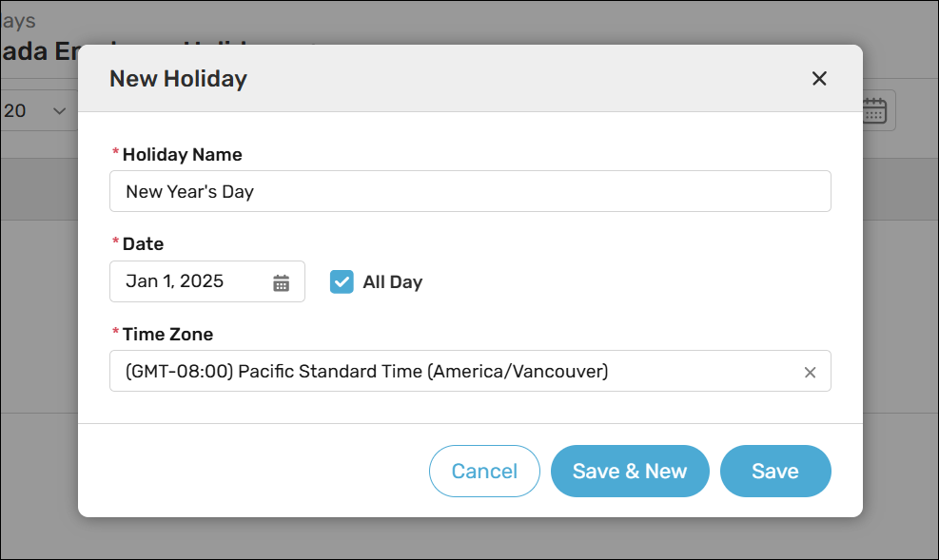
Task: Click the Holiday Name field label
Action: tap(182, 155)
